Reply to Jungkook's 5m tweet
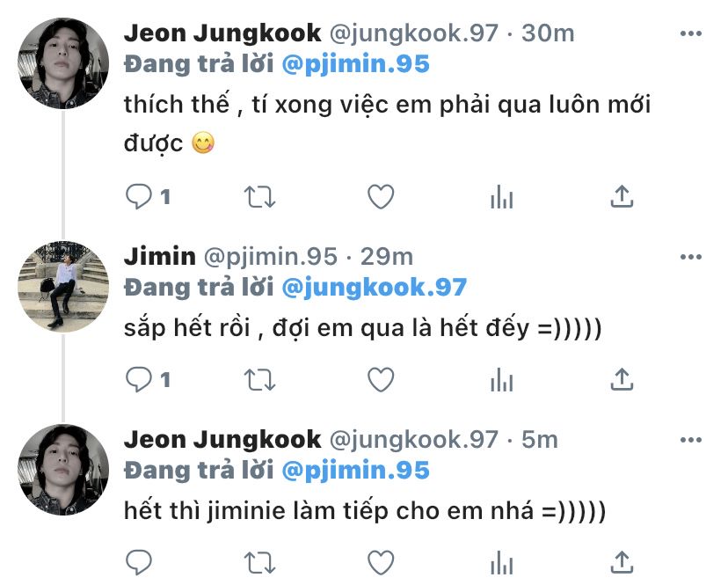Screen dimensions: 728x585 pos(139,561)
